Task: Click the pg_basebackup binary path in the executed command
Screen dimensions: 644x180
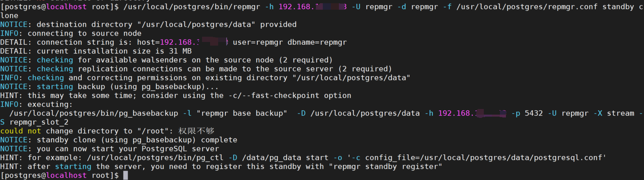Action: [94, 113]
